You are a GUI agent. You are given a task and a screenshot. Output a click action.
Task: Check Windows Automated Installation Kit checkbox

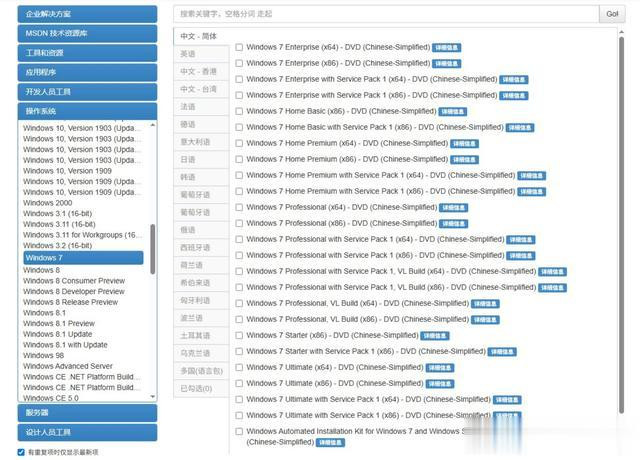(x=239, y=431)
